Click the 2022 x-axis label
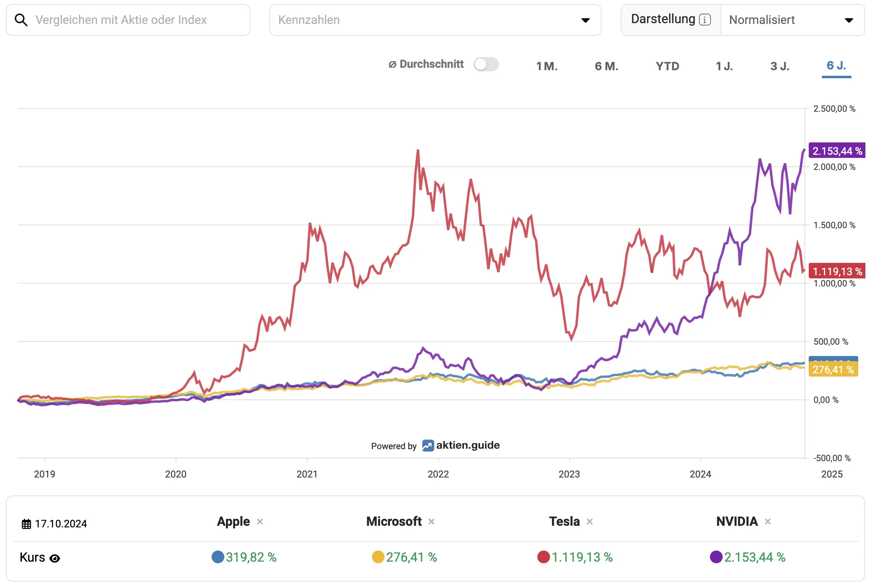The height and width of the screenshot is (588, 871). [438, 474]
